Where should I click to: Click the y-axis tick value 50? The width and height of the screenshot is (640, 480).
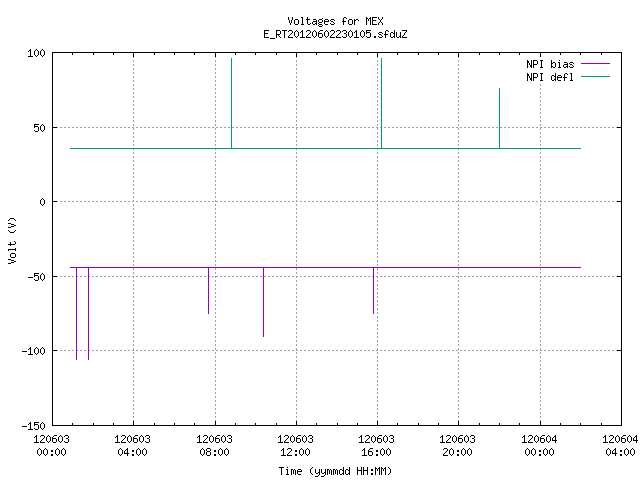pyautogui.click(x=40, y=128)
